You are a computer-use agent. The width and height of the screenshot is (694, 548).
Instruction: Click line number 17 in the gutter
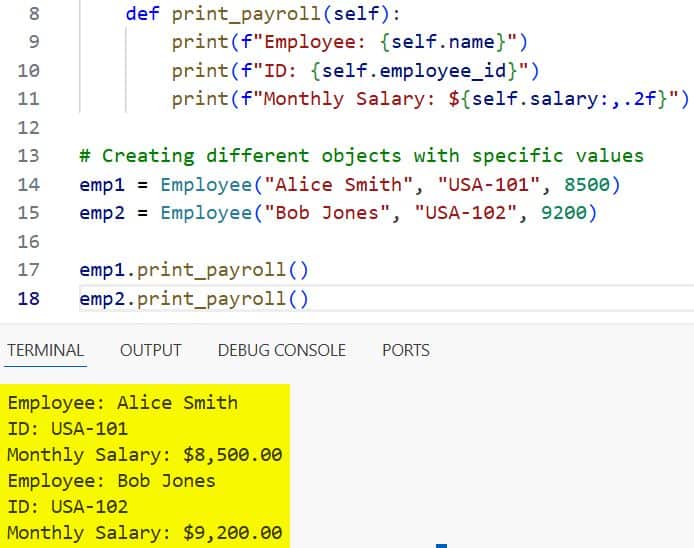point(29,270)
